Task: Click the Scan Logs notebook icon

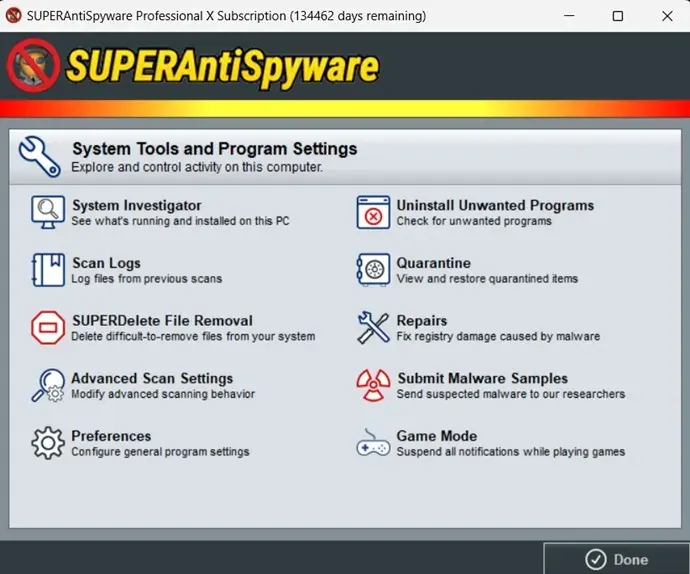Action: (x=48, y=270)
